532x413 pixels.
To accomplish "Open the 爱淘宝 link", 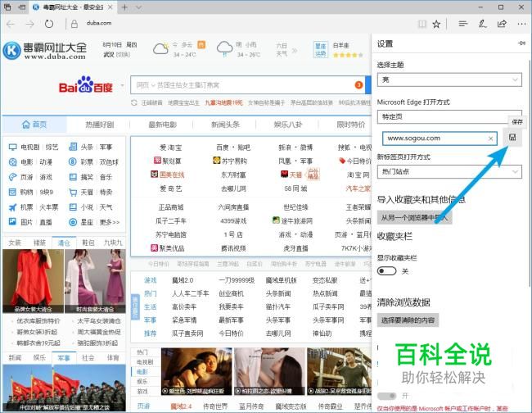I will [171, 147].
